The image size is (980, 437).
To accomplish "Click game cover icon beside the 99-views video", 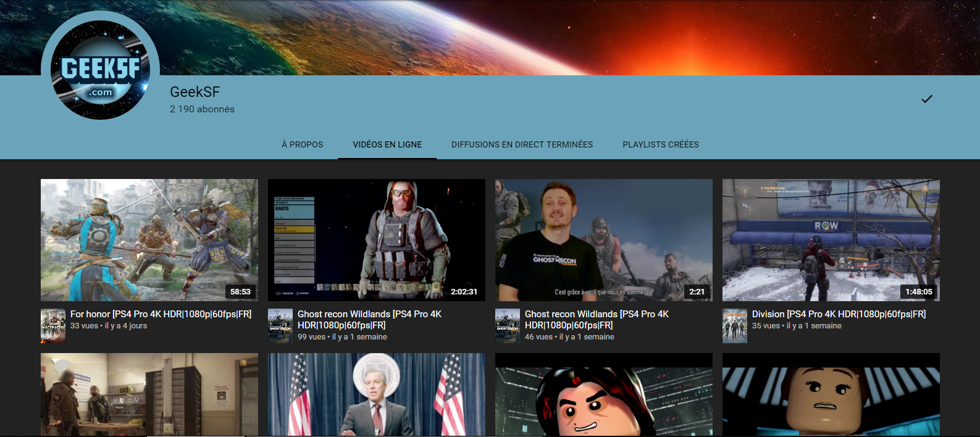I will [x=280, y=326].
